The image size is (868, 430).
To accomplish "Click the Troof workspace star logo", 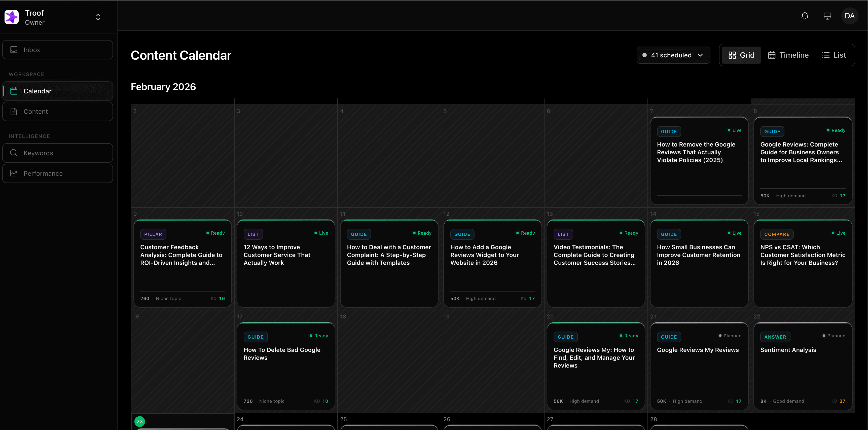I will pyautogui.click(x=12, y=17).
